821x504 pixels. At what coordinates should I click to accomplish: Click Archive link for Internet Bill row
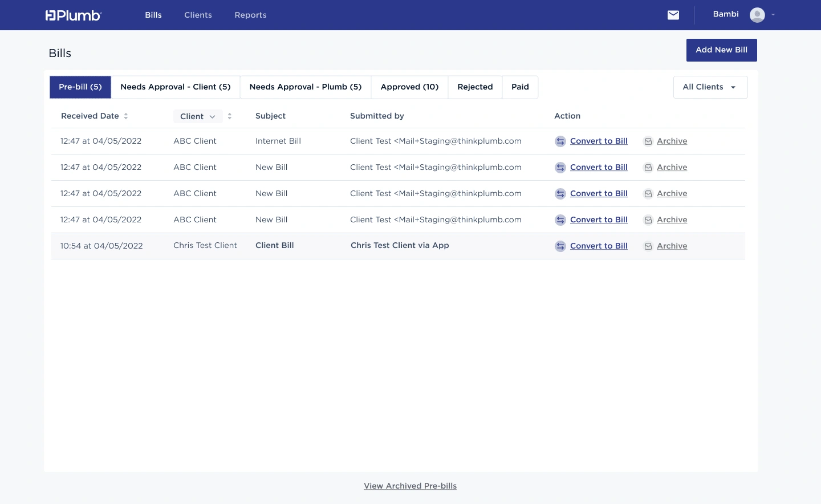click(672, 141)
